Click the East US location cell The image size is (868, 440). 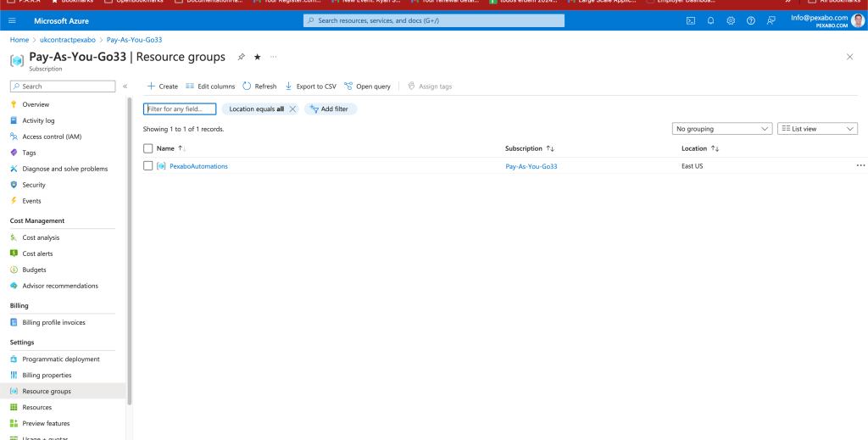[x=692, y=166]
